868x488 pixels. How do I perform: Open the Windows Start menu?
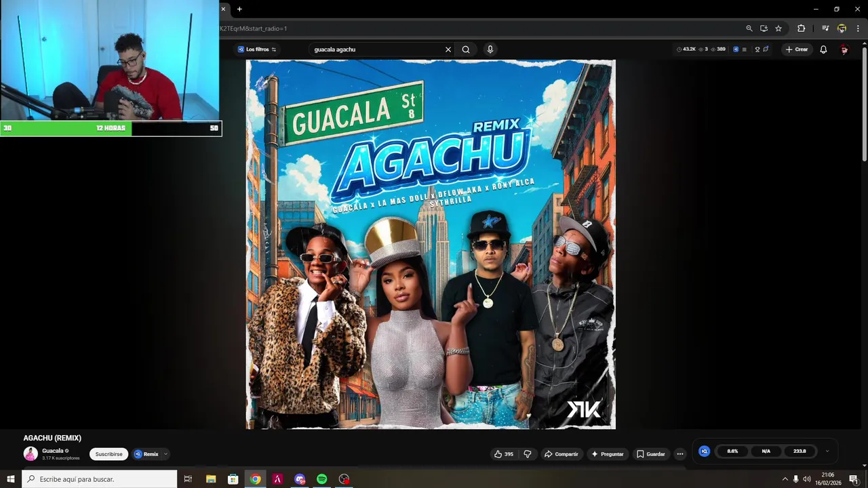[10, 479]
